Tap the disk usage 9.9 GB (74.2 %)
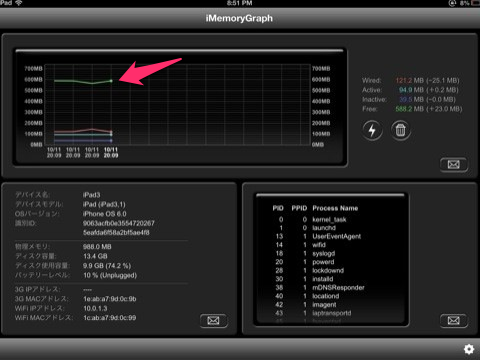The height and width of the screenshot is (360, 480). [107, 266]
